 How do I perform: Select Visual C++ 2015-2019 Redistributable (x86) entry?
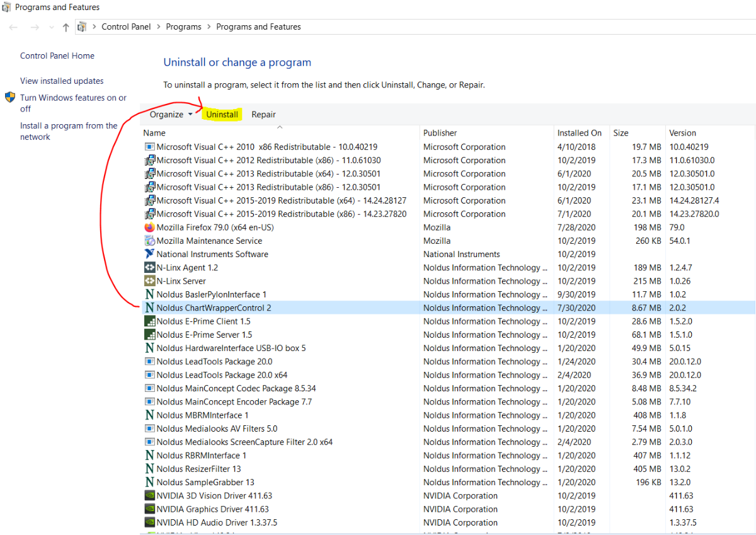[447, 214]
